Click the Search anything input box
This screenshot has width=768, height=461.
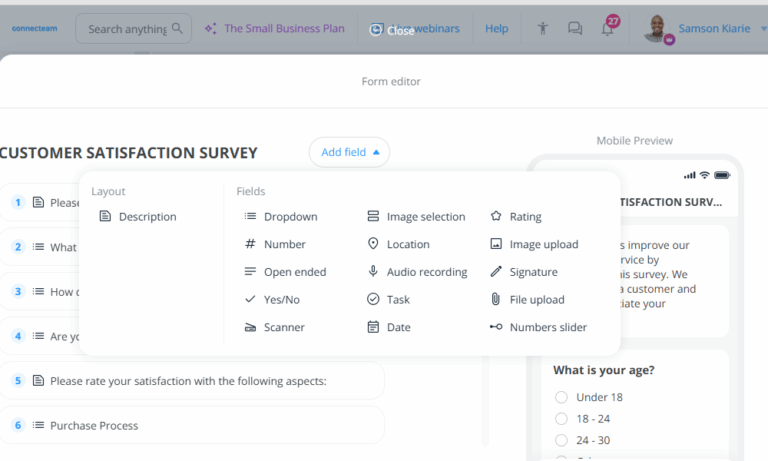pos(133,28)
